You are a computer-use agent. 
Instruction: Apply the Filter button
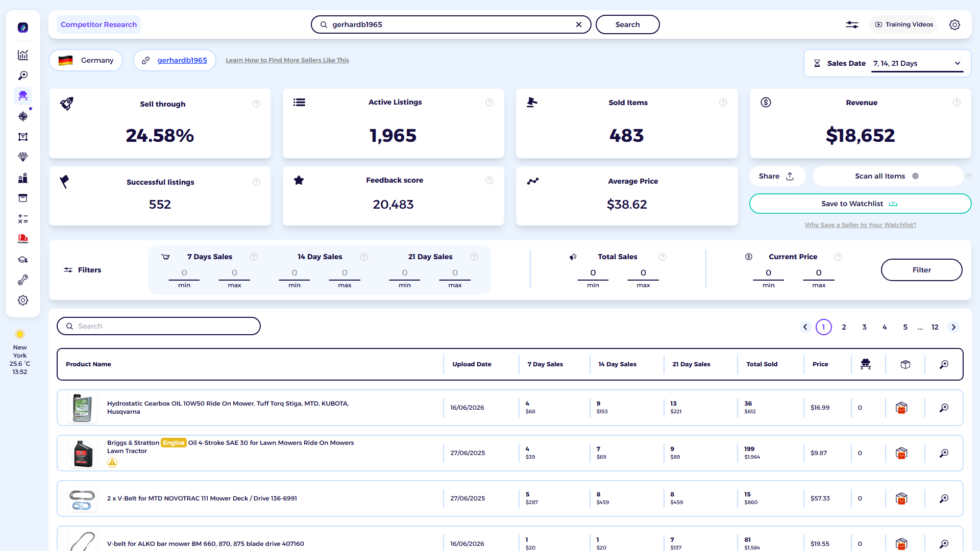click(x=922, y=270)
